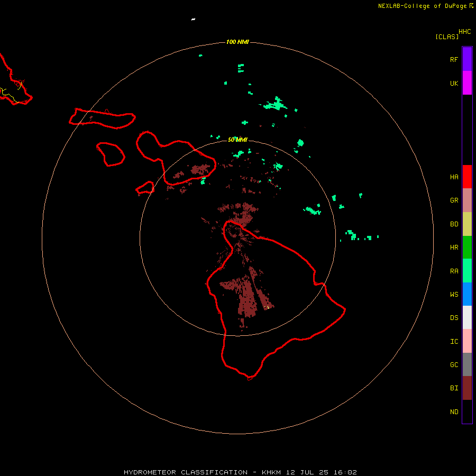Click the UK magenta legend swatch
The height and width of the screenshot is (476, 476).
(x=467, y=83)
